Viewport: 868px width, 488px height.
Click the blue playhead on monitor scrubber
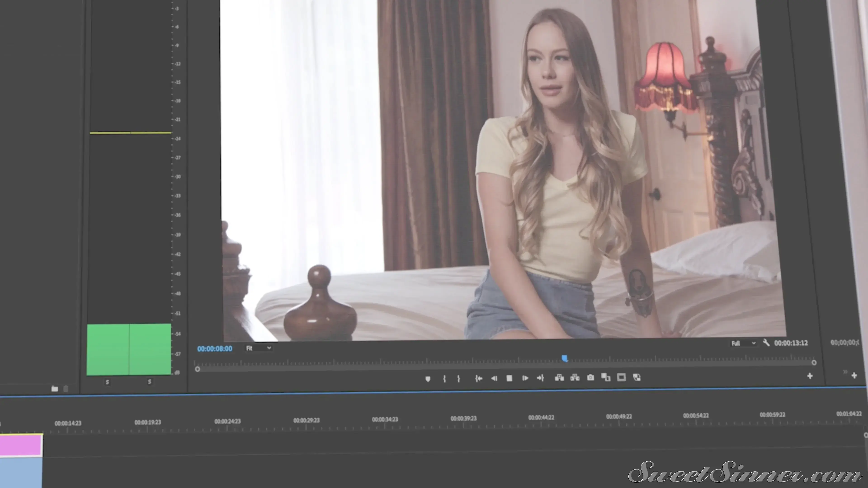tap(565, 358)
